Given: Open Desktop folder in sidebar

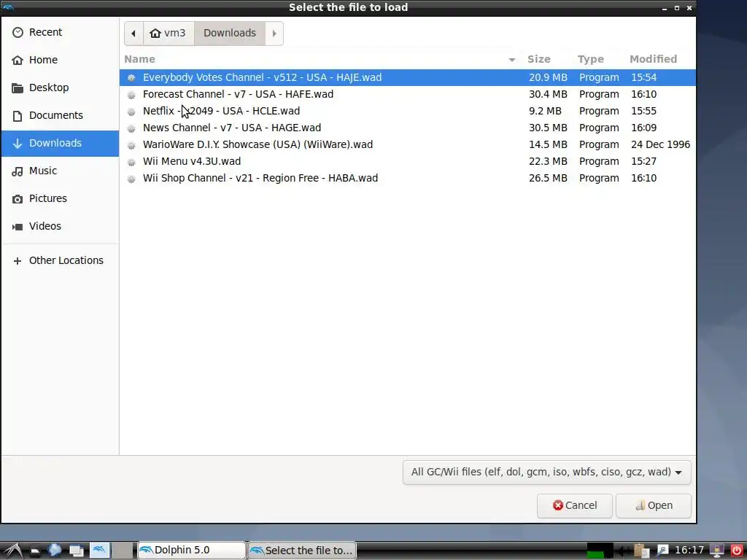Looking at the screenshot, I should [x=60, y=87].
